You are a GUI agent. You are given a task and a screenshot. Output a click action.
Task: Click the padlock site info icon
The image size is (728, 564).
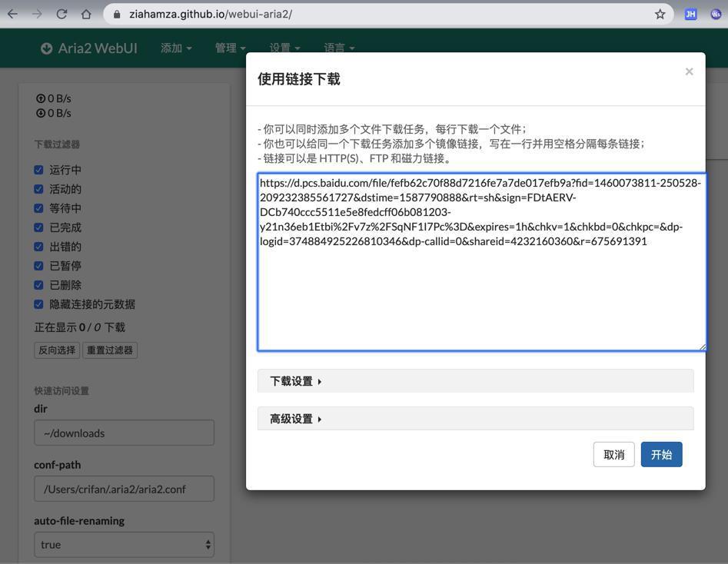(x=117, y=15)
